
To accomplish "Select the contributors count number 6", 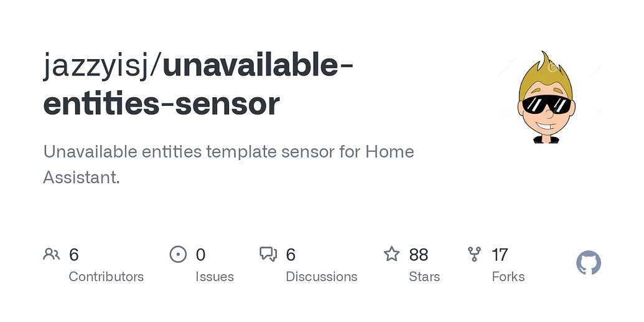I will [x=73, y=255].
